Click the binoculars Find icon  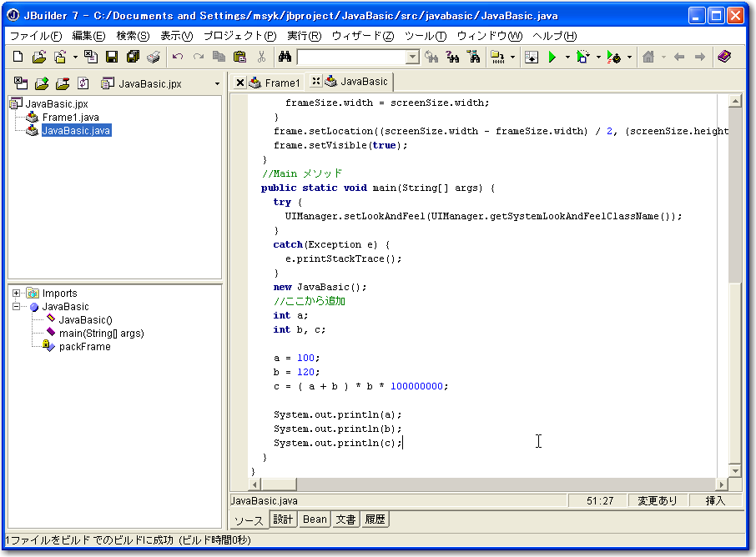pos(284,57)
